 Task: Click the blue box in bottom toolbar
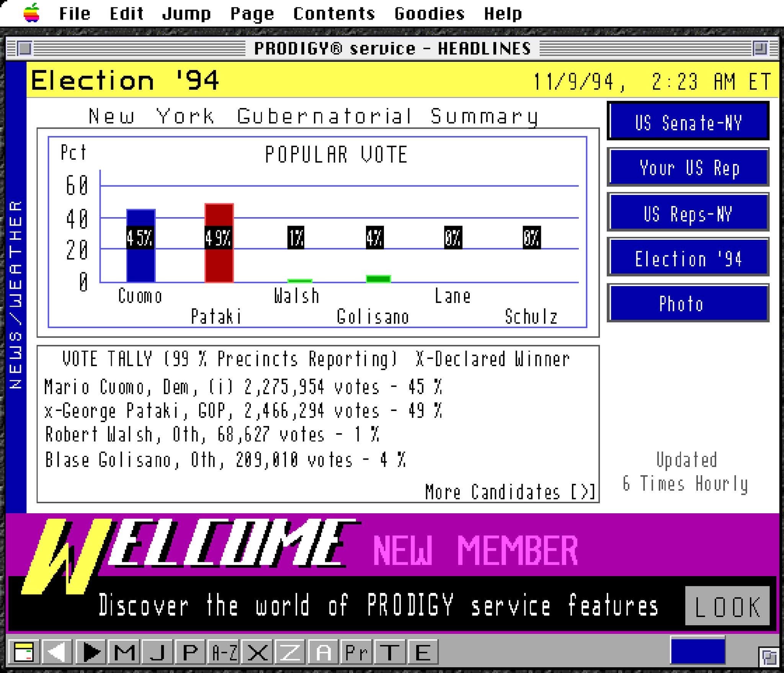697,650
